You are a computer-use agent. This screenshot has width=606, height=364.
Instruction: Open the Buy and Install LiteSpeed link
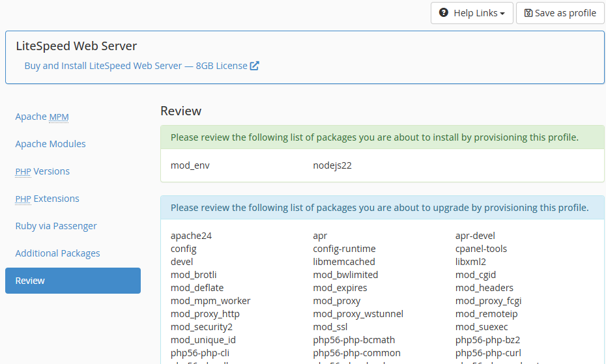pos(136,66)
